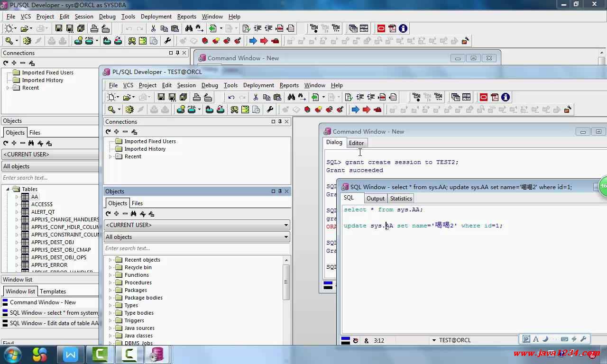Click add connection plus in TEST@ORCL Connections
Screen dimensions: 607x364
(116, 132)
